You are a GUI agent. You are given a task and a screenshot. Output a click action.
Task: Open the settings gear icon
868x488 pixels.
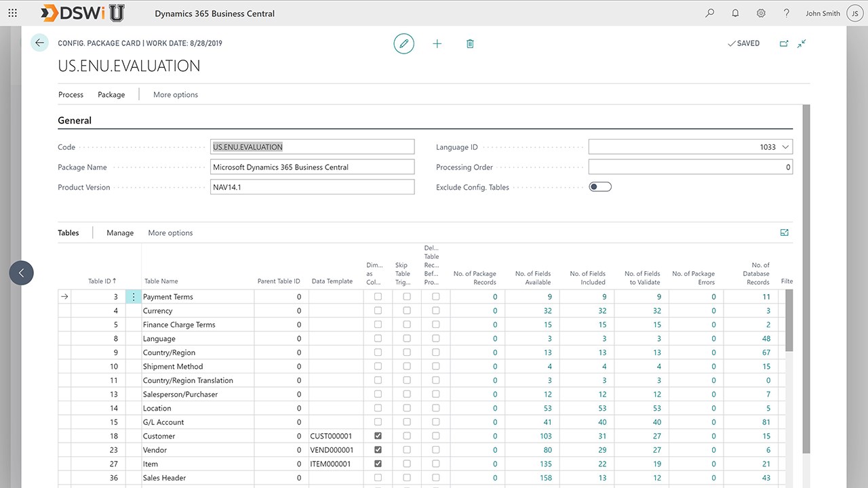761,13
